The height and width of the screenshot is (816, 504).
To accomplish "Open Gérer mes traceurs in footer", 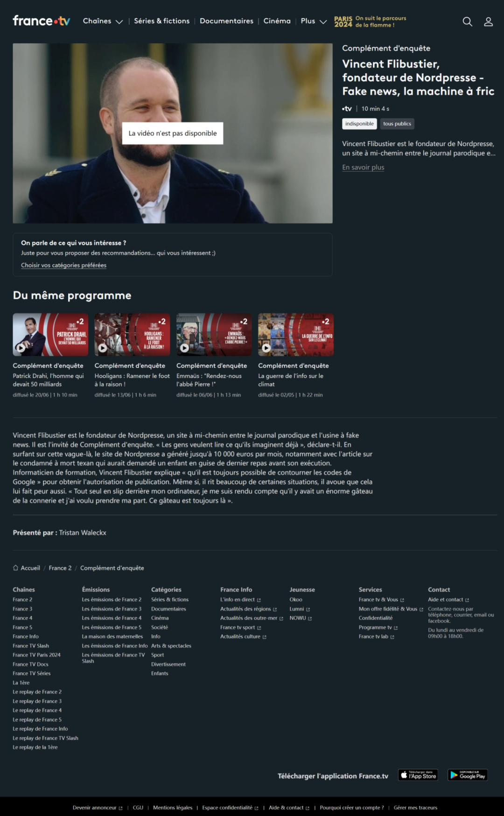I will 415,808.
